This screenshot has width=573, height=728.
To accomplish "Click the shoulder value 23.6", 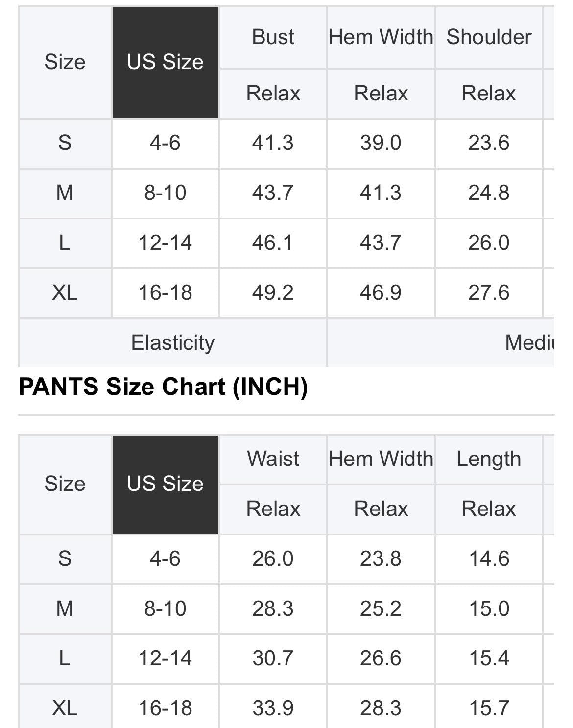I will click(x=489, y=143).
